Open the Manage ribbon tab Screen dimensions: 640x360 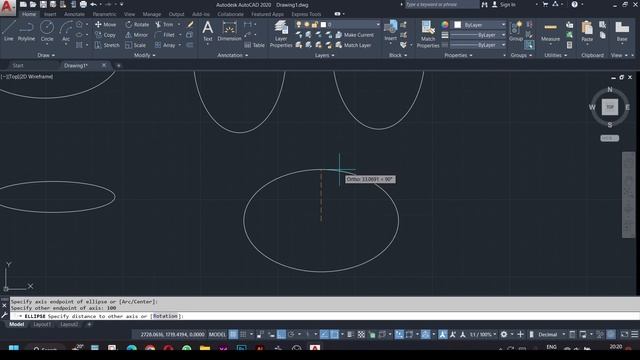152,14
